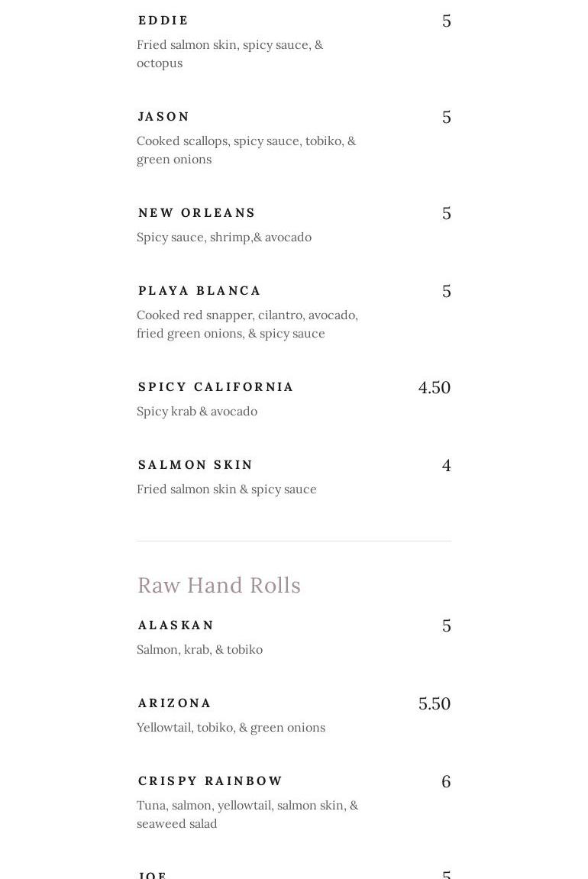
Task: Click the Jason cooked scallops description
Action: tap(246, 150)
